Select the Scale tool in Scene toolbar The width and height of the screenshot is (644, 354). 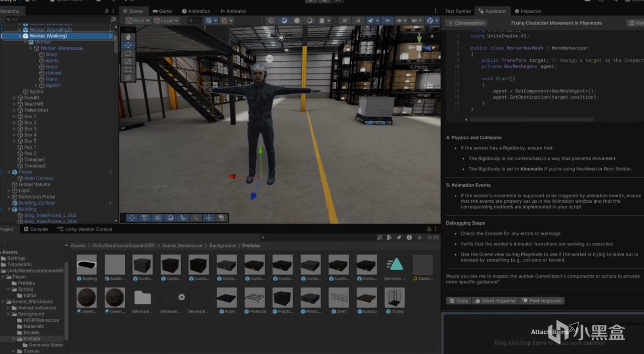pyautogui.click(x=128, y=61)
